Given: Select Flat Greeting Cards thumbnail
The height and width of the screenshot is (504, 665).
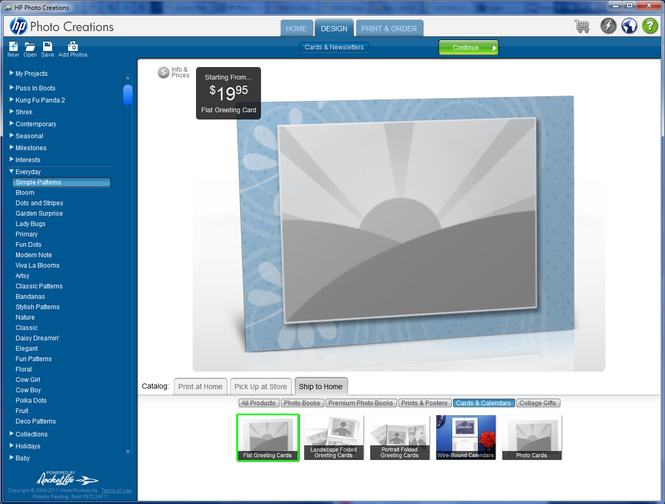Looking at the screenshot, I should (x=268, y=437).
